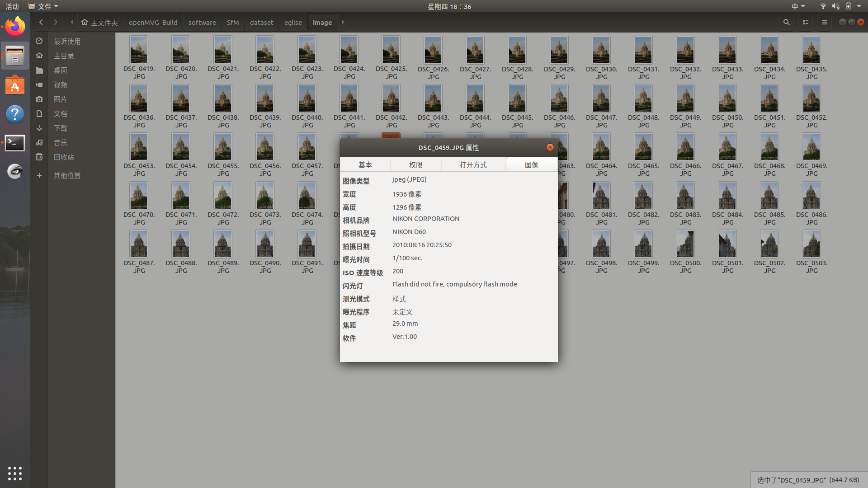Launch Firefox from the dock
Screen dimensions: 868x488
[x=15, y=27]
